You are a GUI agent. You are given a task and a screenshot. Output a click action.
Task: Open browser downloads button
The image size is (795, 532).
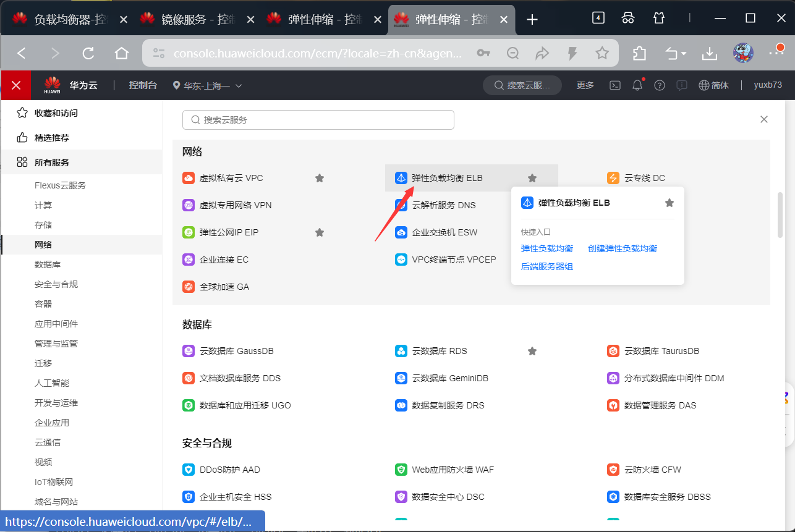(710, 54)
